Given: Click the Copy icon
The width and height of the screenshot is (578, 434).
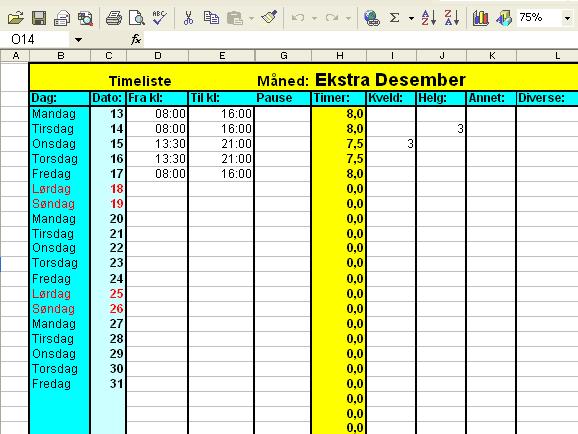Looking at the screenshot, I should 211,17.
